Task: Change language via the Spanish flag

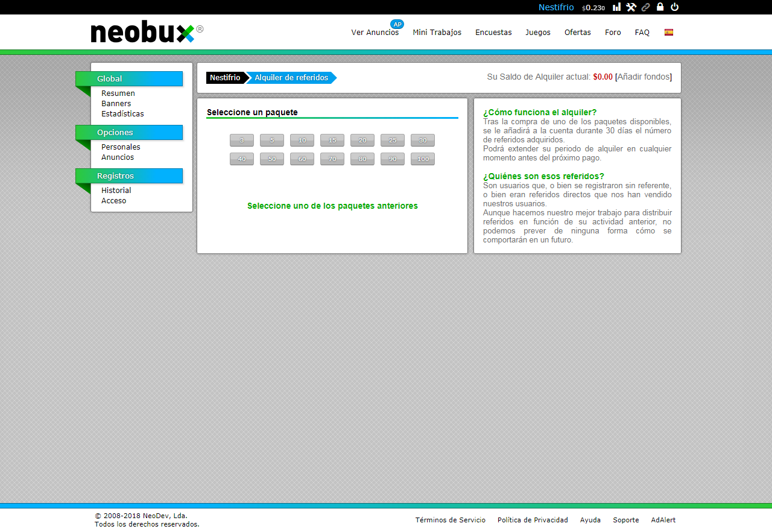Action: [x=669, y=33]
